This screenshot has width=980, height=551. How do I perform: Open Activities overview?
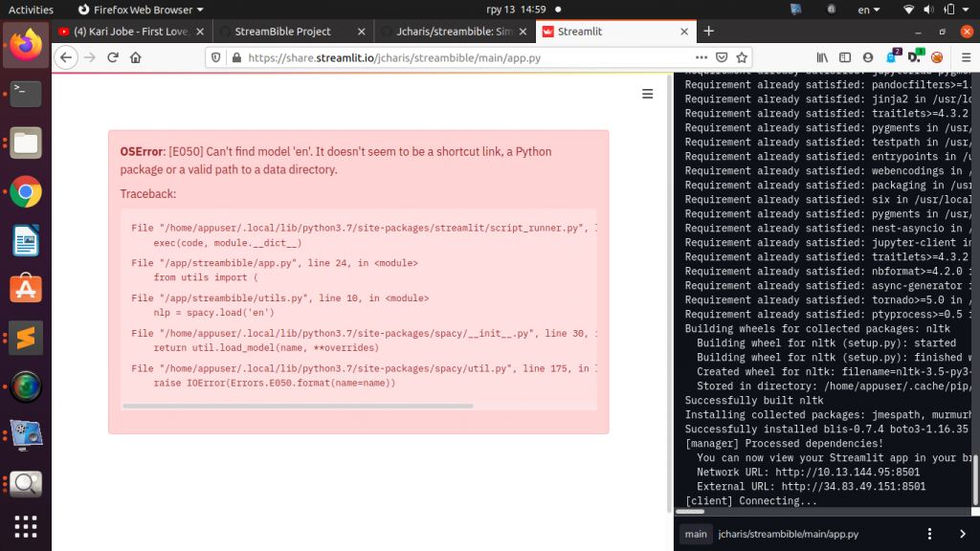(31, 10)
